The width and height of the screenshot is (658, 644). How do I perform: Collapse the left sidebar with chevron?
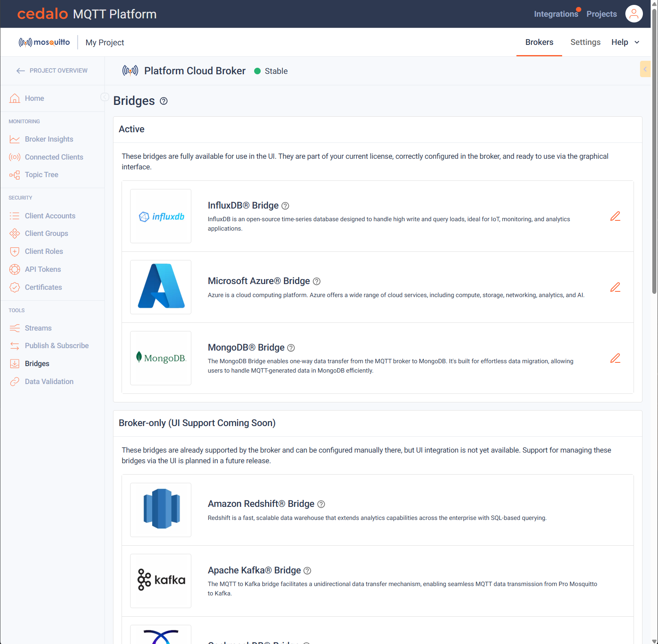pos(105,97)
